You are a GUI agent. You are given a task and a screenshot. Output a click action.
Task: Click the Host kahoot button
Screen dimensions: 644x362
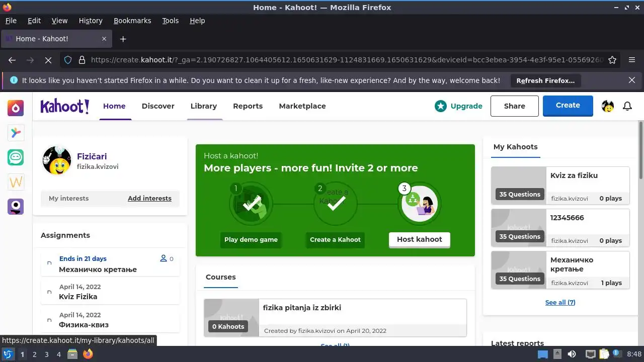[x=420, y=240]
